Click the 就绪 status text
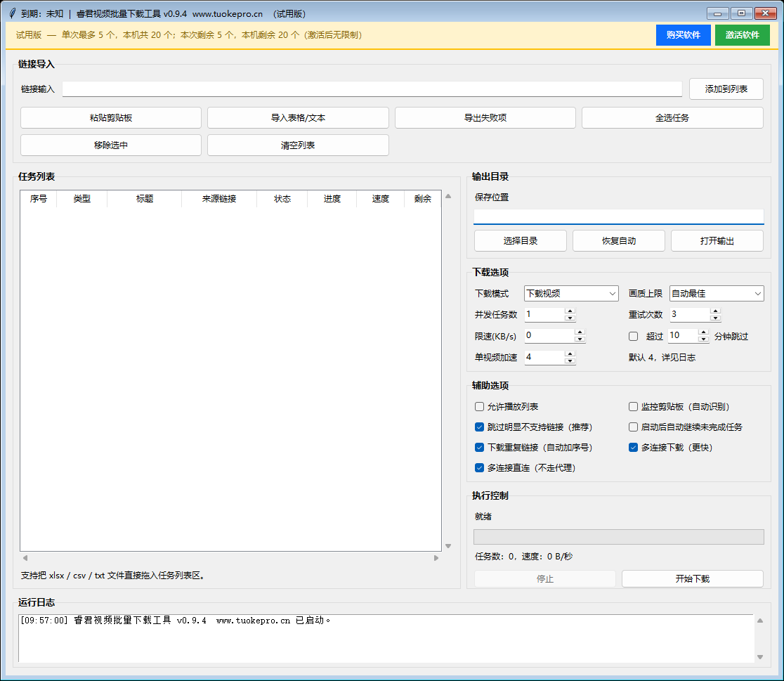784x681 pixels. point(483,517)
